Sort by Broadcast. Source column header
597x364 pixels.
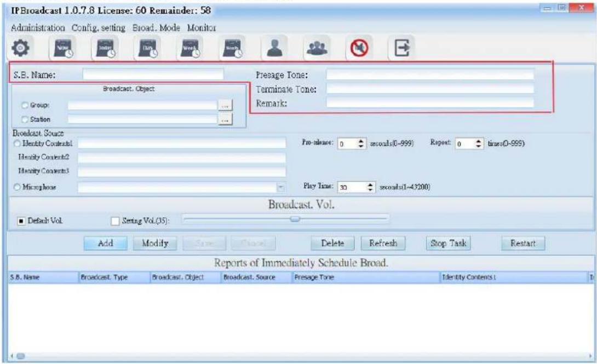pyautogui.click(x=257, y=278)
